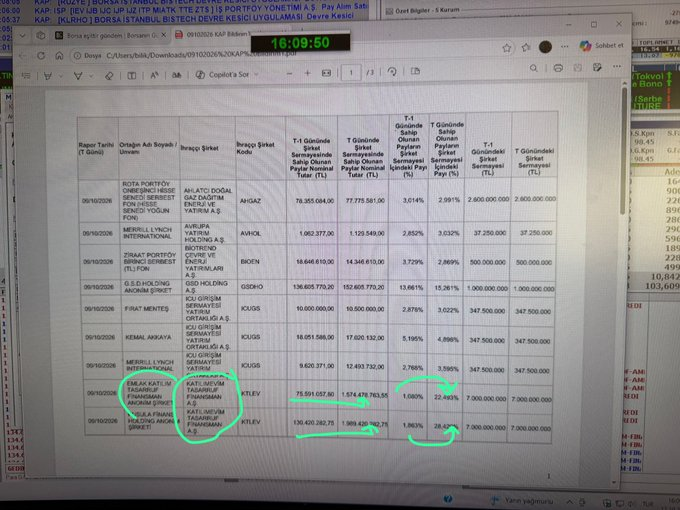Viewport: 680px width, 510px height.
Task: Open the Highlight color options dropdown
Action: 91,76
